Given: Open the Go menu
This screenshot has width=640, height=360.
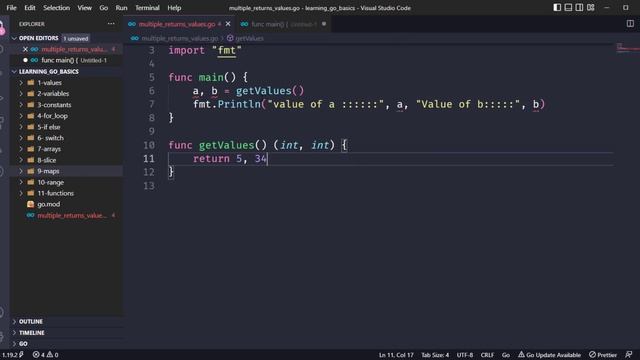Looking at the screenshot, I should tap(104, 8).
